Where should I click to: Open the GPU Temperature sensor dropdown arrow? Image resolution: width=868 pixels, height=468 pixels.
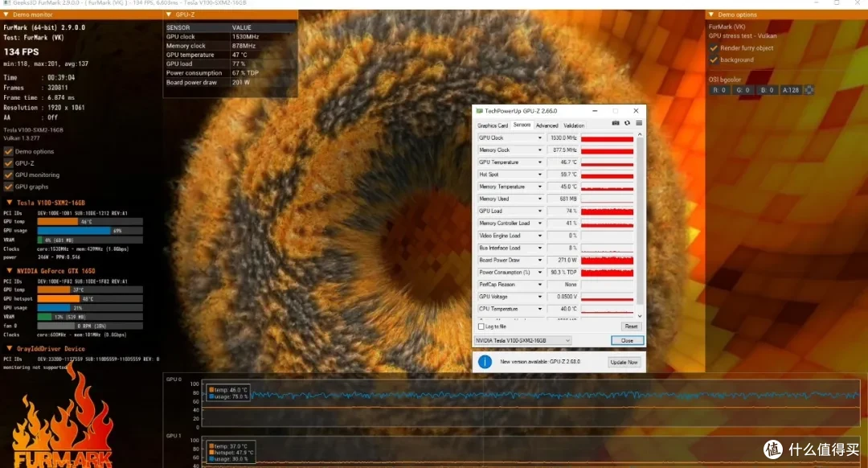pyautogui.click(x=540, y=162)
